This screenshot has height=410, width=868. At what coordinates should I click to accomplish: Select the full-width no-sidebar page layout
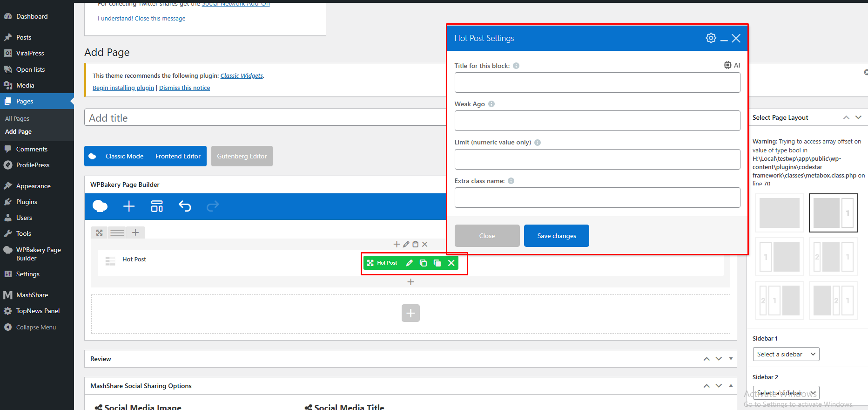[780, 213]
